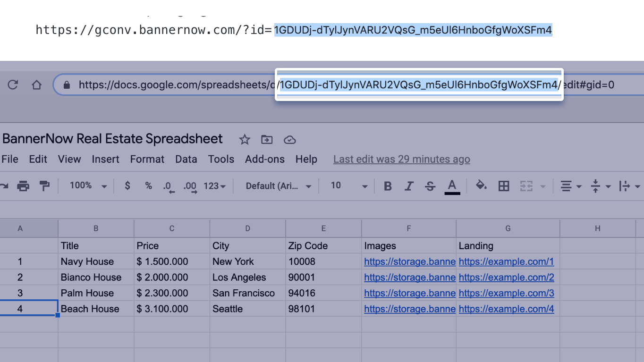The width and height of the screenshot is (644, 362).
Task: Select the 'Palm House' cell
Action: (x=96, y=293)
